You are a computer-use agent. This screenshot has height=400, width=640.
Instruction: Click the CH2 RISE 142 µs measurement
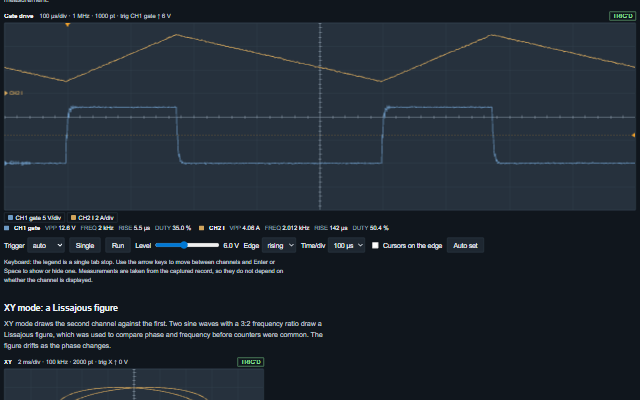(x=331, y=228)
